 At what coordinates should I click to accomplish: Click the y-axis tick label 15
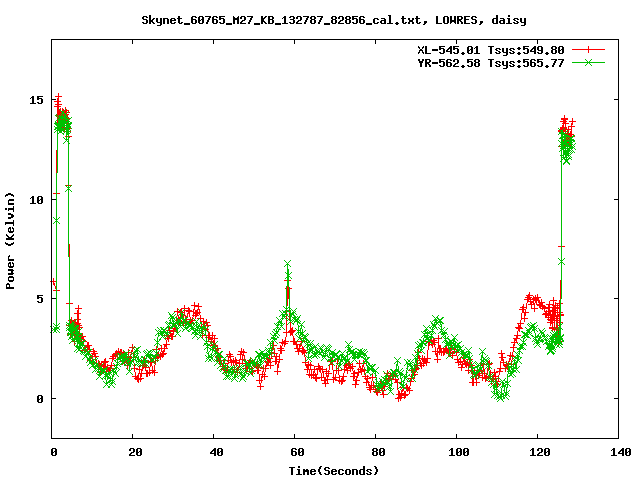click(36, 100)
